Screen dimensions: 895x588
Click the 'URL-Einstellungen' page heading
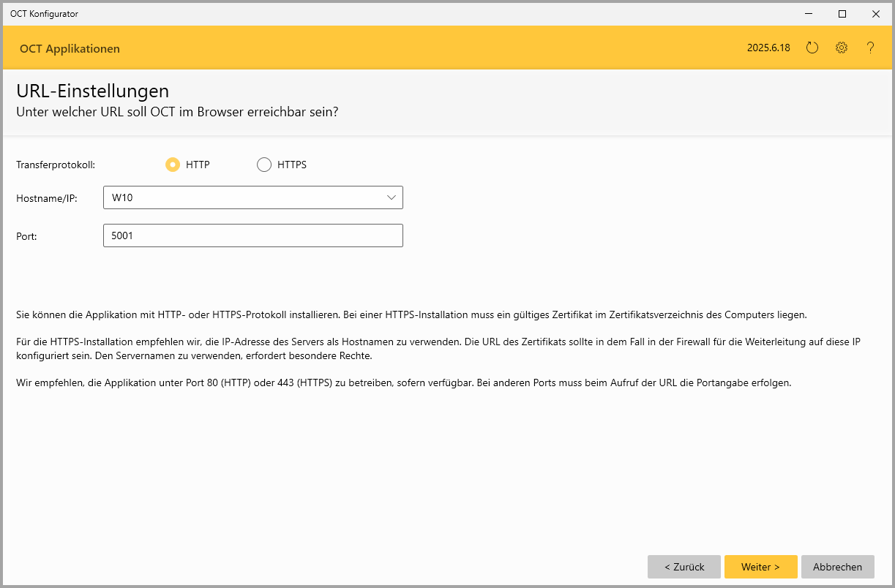tap(93, 91)
